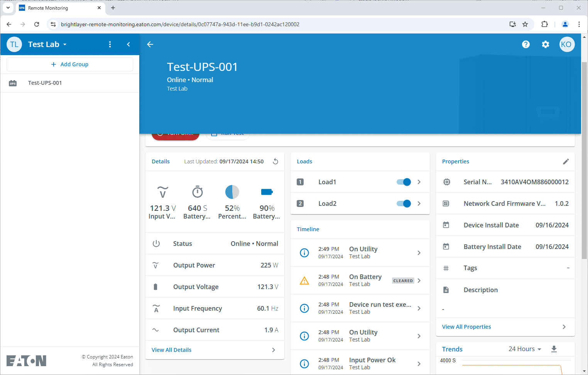Click the Battery Install Date row
588x375 pixels.
point(505,247)
